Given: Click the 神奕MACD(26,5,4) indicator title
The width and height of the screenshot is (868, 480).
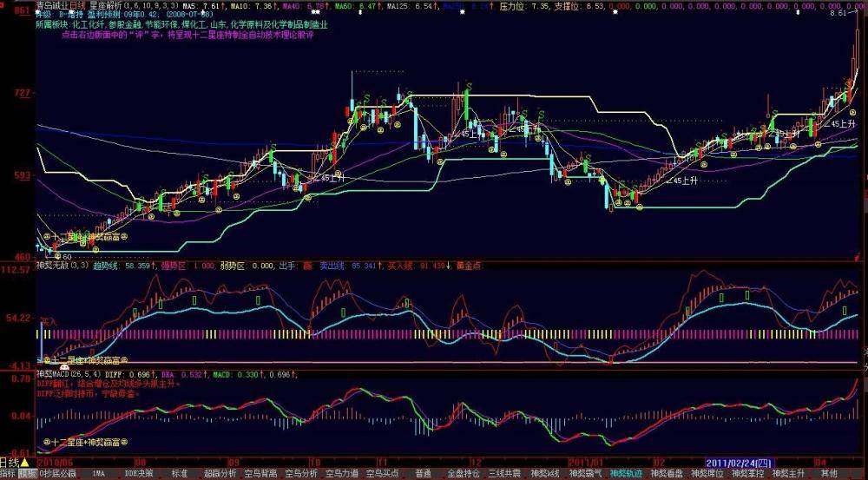Looking at the screenshot, I should pos(69,375).
